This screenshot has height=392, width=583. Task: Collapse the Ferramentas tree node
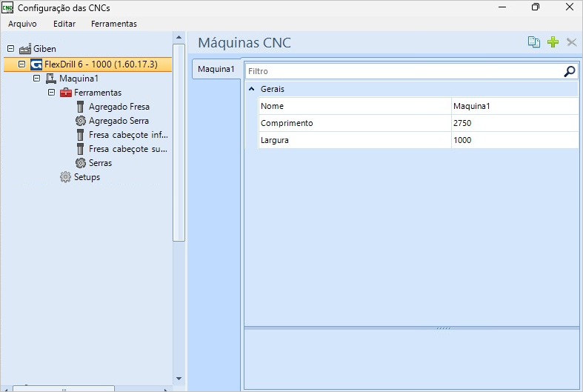(51, 93)
